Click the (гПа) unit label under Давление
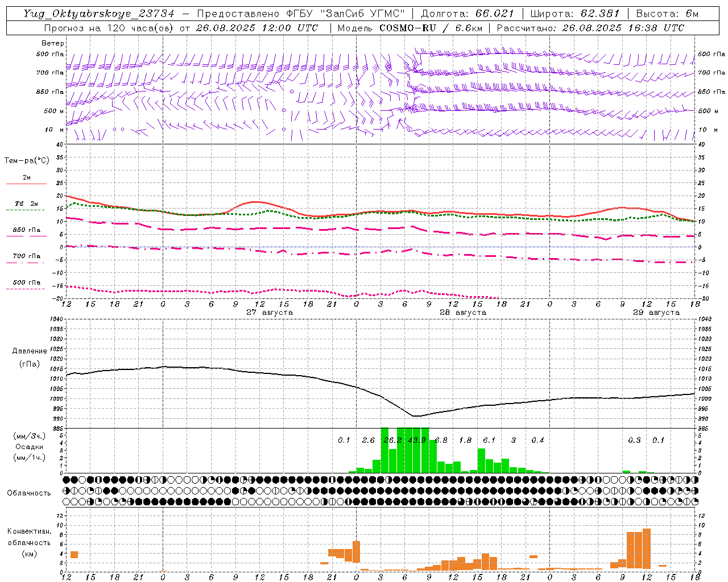728x582 pixels. (30, 364)
